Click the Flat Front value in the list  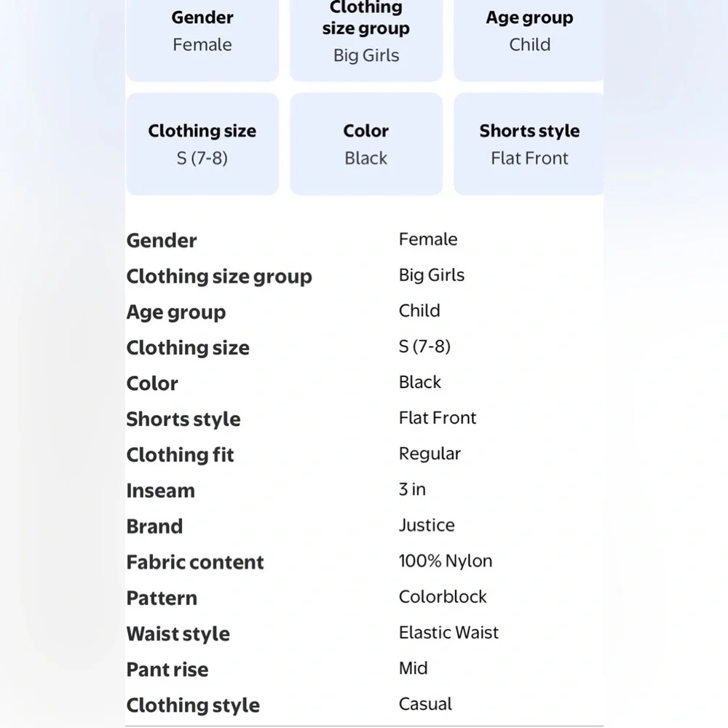(x=438, y=418)
